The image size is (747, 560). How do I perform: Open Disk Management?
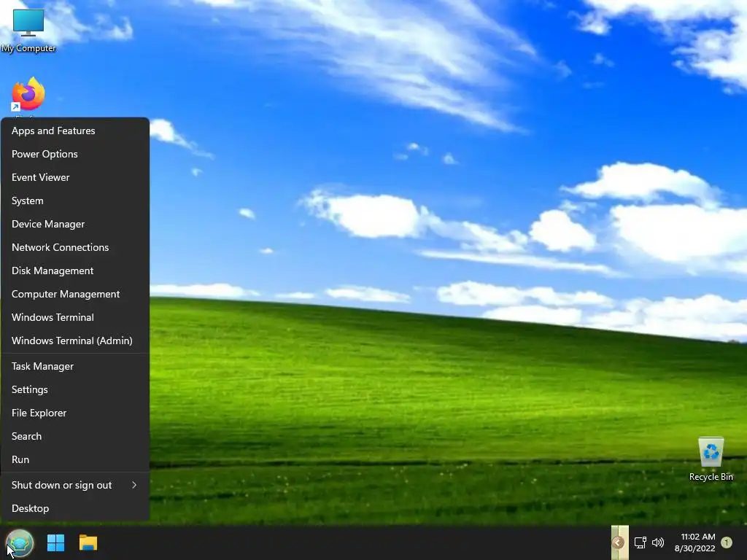click(75, 271)
